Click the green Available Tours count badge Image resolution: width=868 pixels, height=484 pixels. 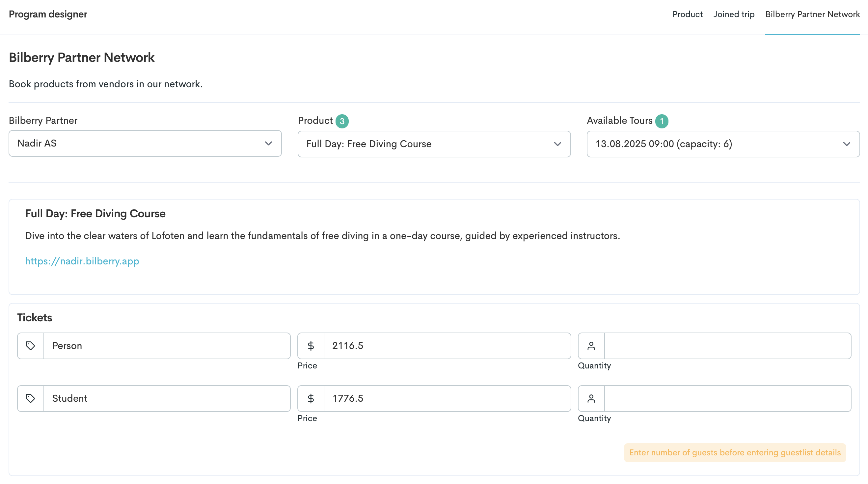662,121
